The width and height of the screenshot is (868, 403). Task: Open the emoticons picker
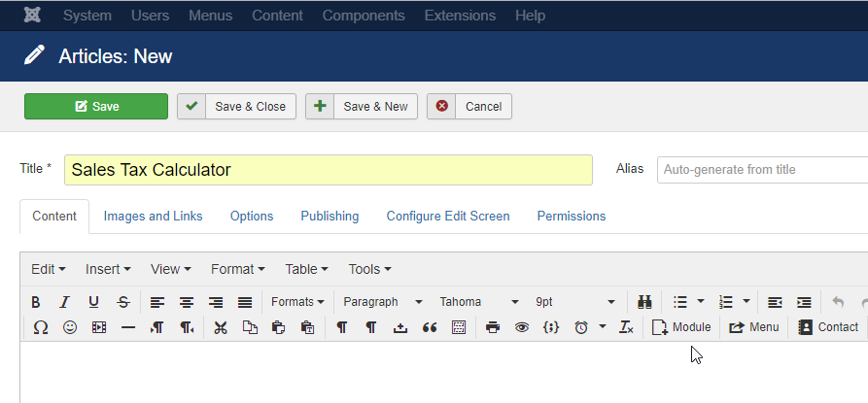70,328
